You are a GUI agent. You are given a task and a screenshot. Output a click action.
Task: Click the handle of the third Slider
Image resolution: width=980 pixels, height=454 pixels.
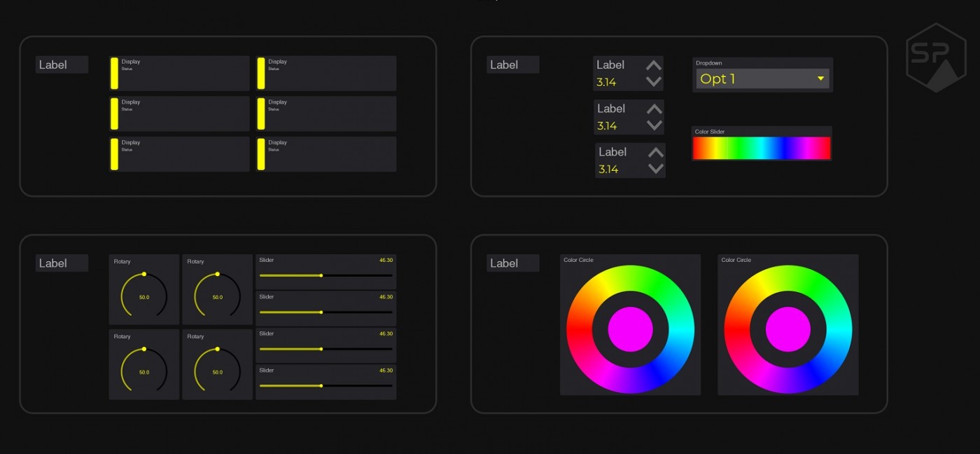(x=321, y=348)
